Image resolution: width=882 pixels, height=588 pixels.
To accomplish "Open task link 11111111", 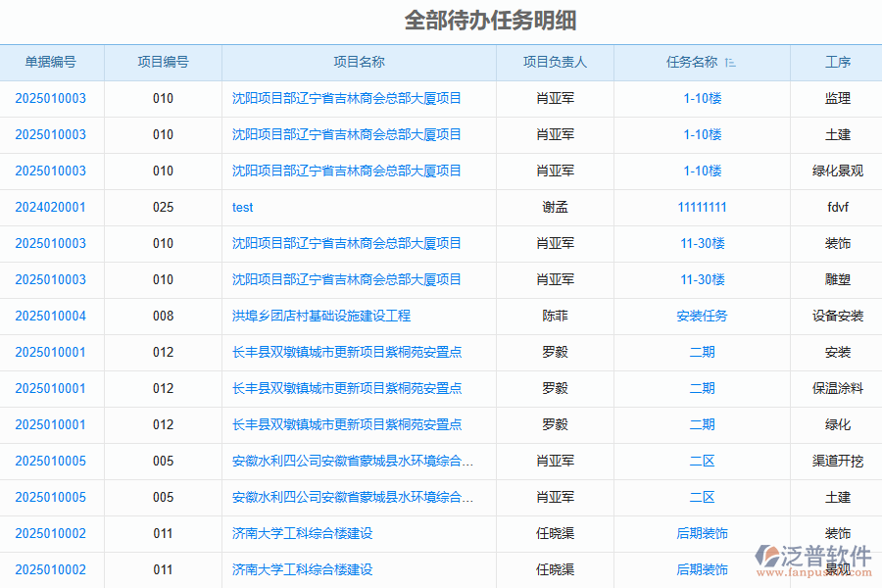I will point(702,207).
